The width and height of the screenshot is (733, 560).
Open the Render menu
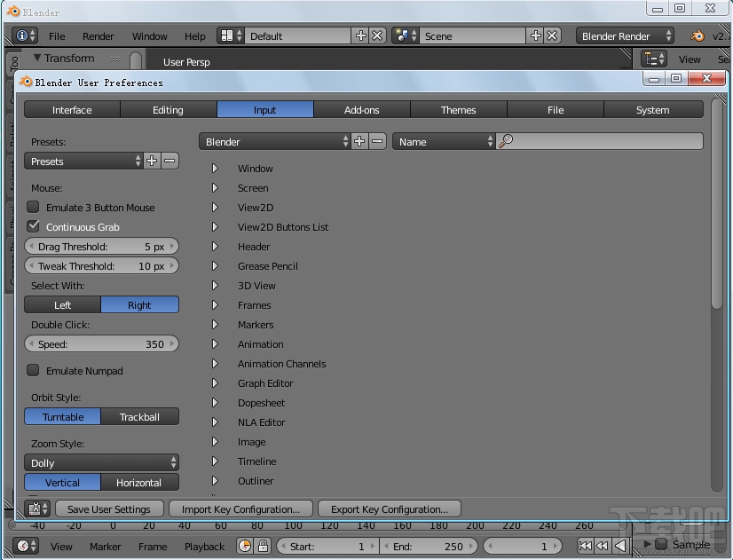98,35
